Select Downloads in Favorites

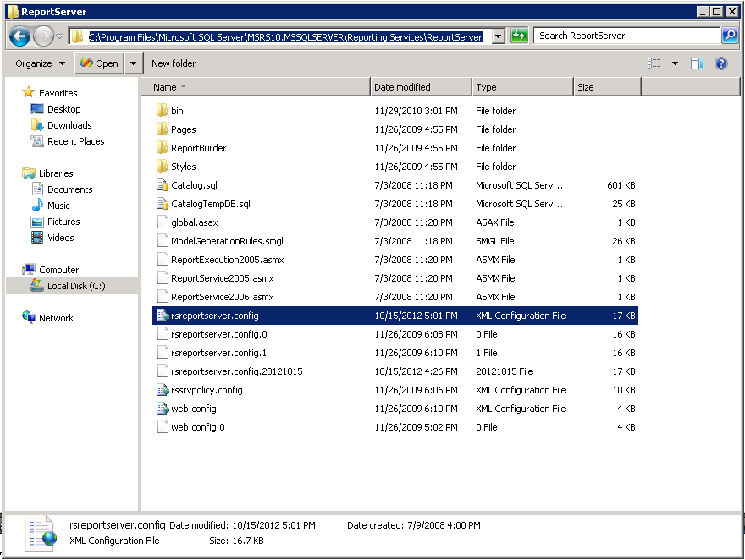tap(69, 125)
